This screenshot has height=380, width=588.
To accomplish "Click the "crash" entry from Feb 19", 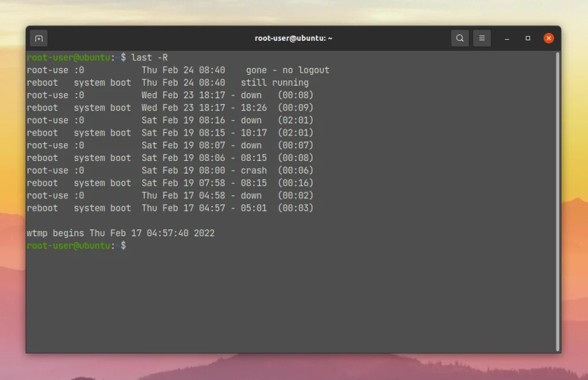I will coord(253,170).
